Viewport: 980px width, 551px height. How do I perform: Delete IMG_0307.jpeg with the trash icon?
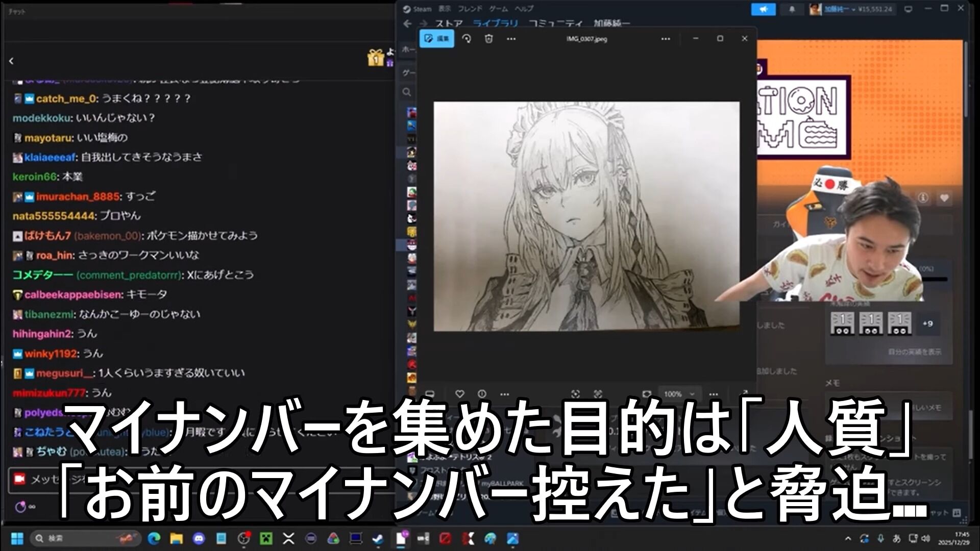pos(488,39)
